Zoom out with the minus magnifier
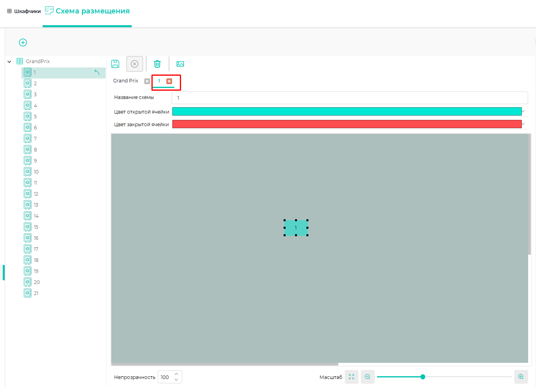Screen dimensions: 536x392 click(x=368, y=377)
